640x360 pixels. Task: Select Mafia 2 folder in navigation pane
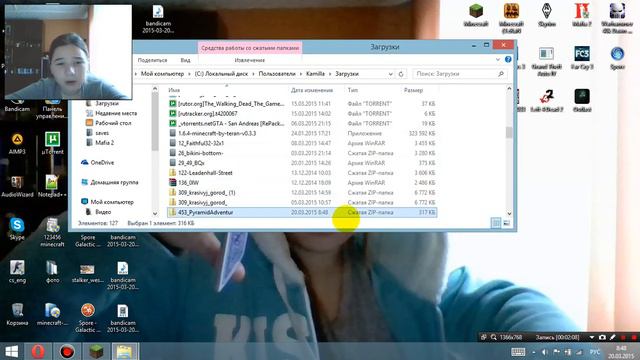tap(100, 142)
